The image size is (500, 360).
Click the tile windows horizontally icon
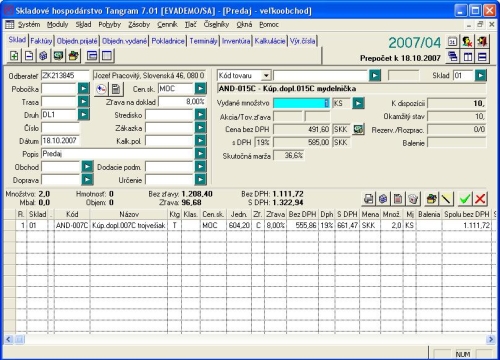coord(482,56)
